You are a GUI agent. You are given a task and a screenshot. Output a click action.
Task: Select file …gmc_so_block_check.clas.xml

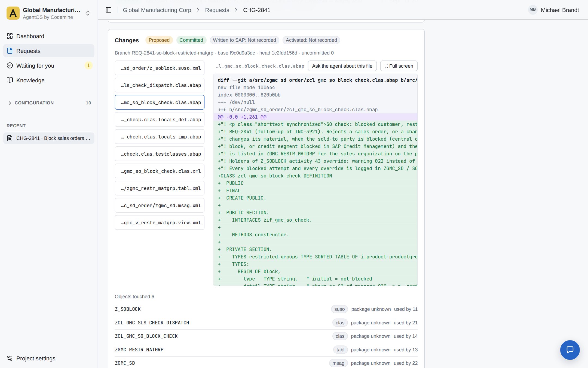[160, 171]
